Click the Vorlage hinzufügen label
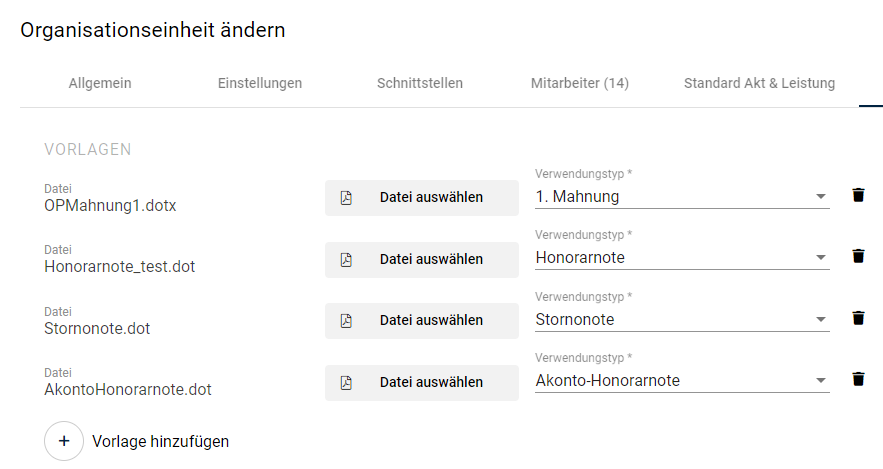 (x=160, y=441)
